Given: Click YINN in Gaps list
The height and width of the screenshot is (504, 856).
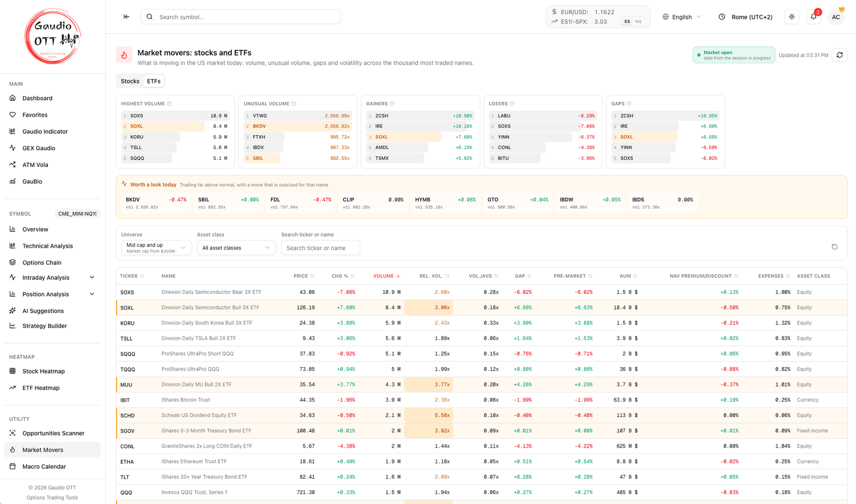Looking at the screenshot, I should [665, 148].
